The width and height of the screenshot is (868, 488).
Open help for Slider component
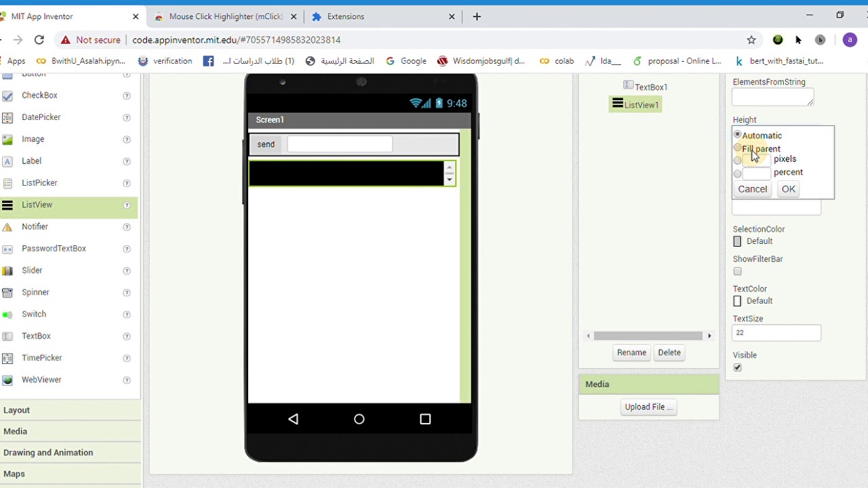pos(127,271)
